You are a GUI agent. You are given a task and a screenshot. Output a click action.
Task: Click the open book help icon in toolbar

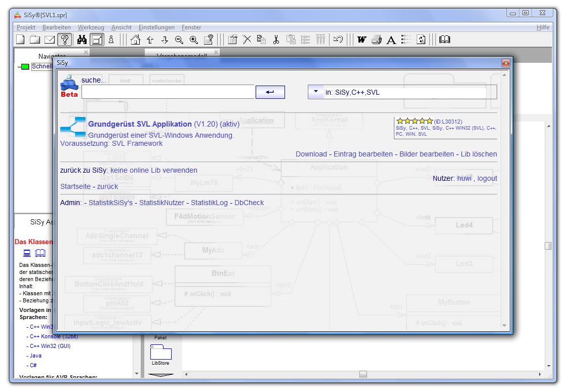444,40
